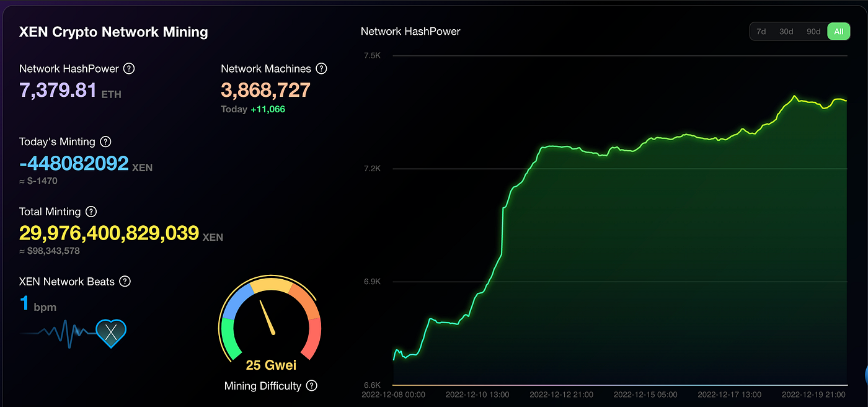Open help icon next to Network Machines
This screenshot has width=868, height=407.
[x=321, y=68]
